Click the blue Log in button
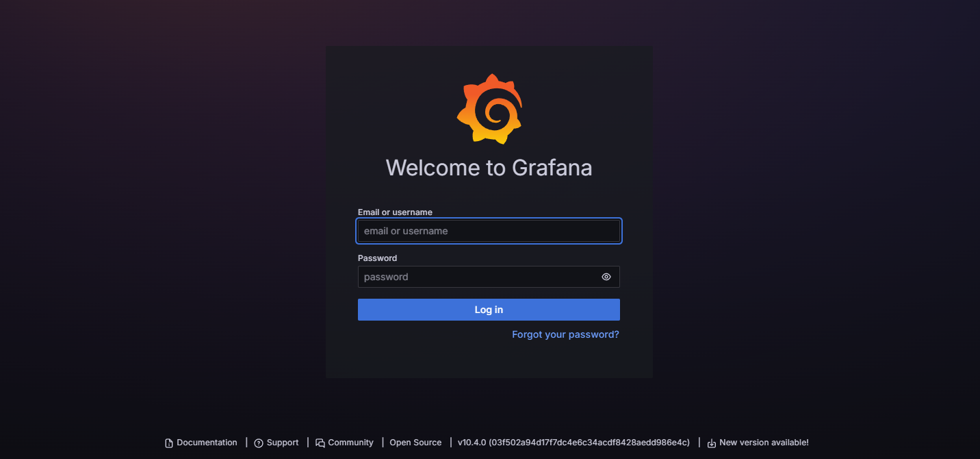The height and width of the screenshot is (459, 980). tap(489, 310)
